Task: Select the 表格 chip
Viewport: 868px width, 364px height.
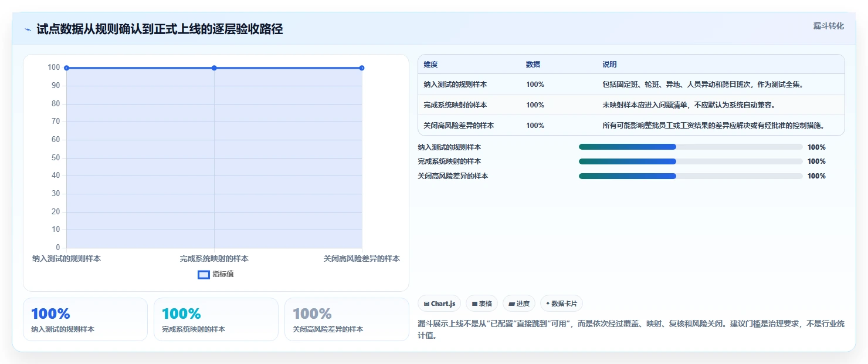Action: coord(482,304)
